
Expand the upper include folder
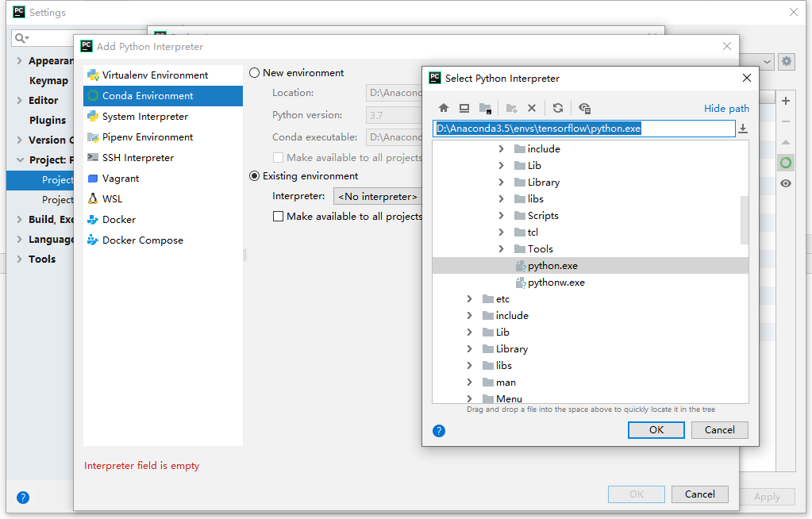(x=501, y=149)
